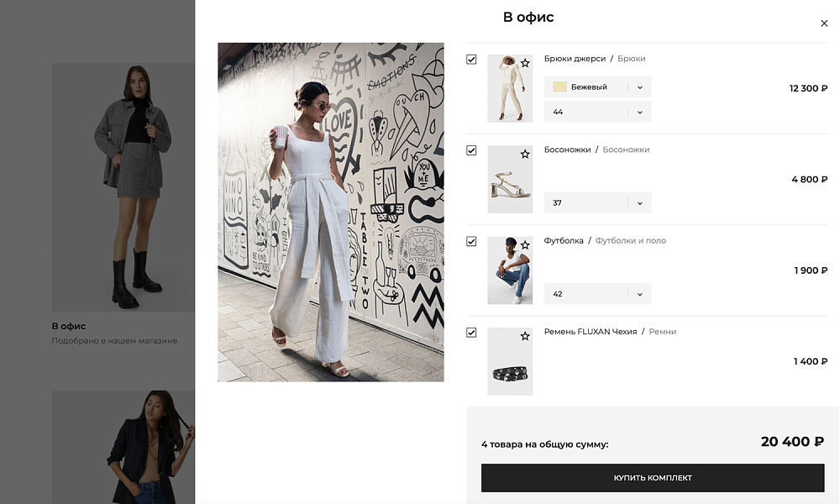Change size 42 dropdown for t-shirt
840x504 pixels.
(x=598, y=294)
